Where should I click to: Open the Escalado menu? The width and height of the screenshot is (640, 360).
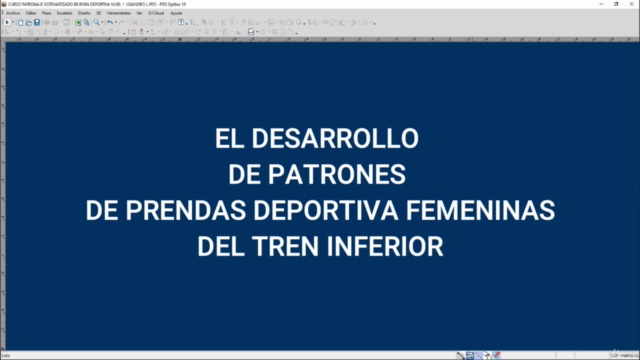pyautogui.click(x=64, y=13)
